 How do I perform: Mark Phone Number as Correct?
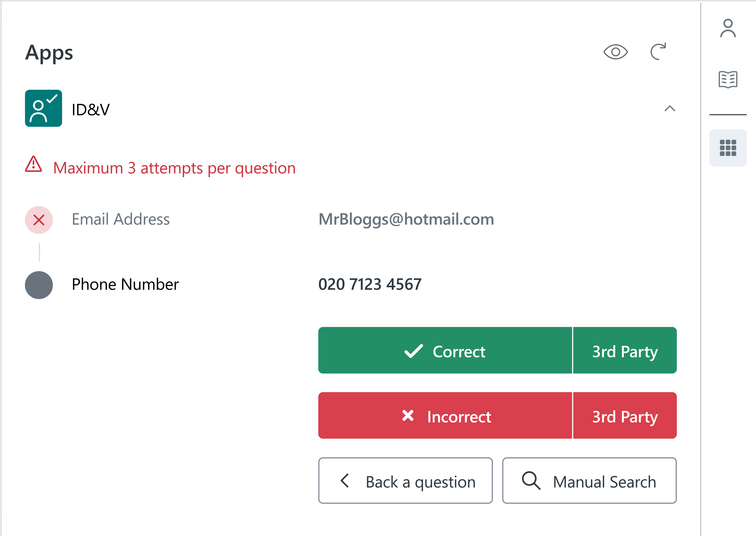445,351
